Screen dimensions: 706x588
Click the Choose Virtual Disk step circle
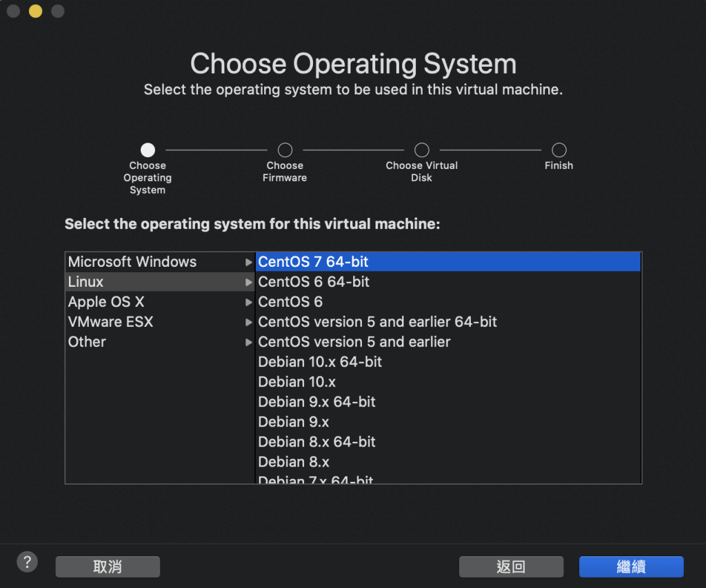[422, 150]
